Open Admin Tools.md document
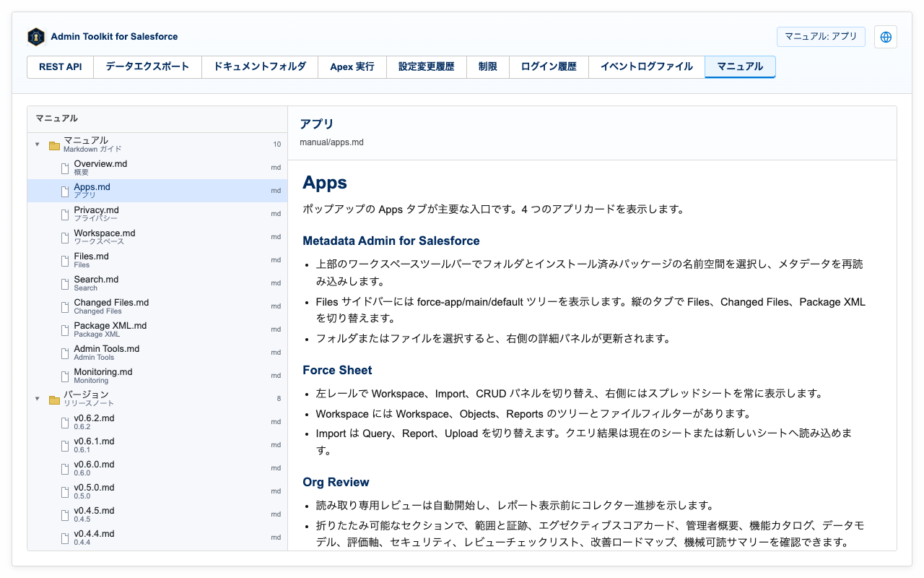Screen dimensions: 924x578 [x=157, y=353]
